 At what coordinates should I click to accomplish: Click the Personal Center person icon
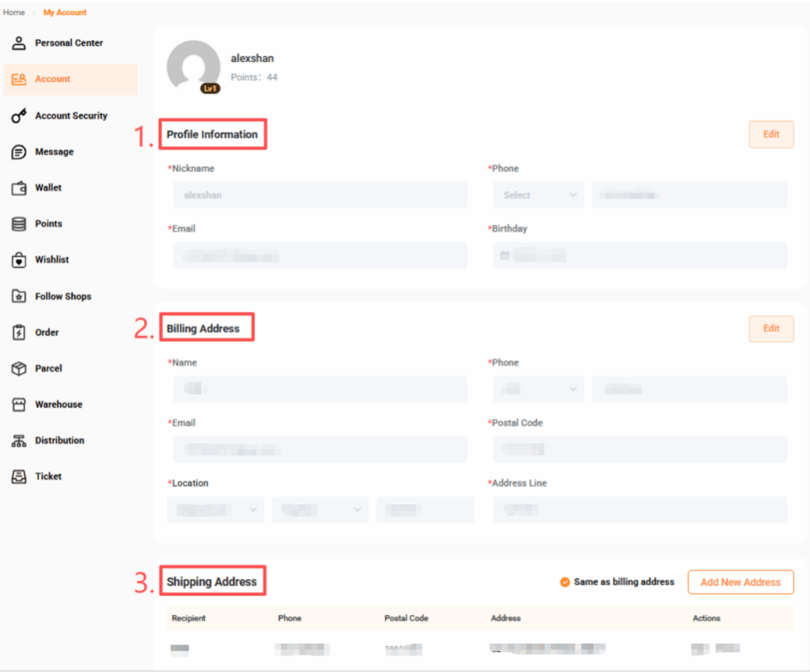pyautogui.click(x=19, y=43)
